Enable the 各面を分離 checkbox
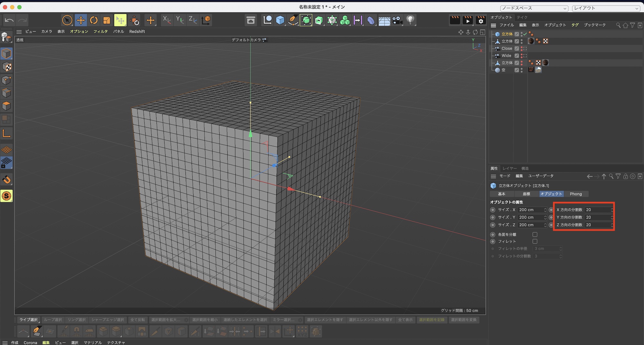This screenshot has height=345, width=644. [535, 235]
